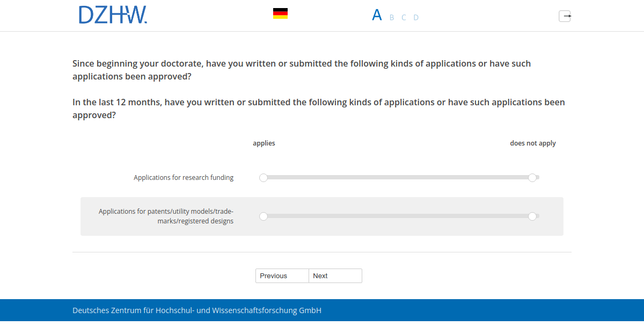Select survey section D
This screenshot has height=326, width=644.
[x=416, y=17]
